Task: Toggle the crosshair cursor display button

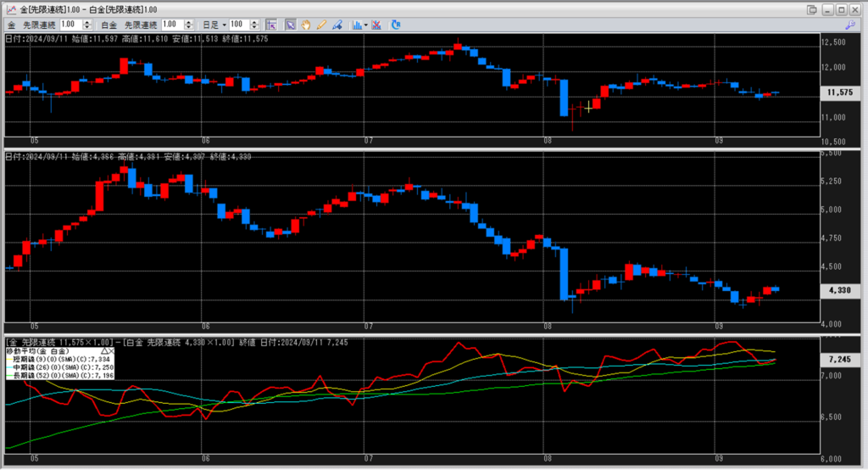Action: [270, 25]
